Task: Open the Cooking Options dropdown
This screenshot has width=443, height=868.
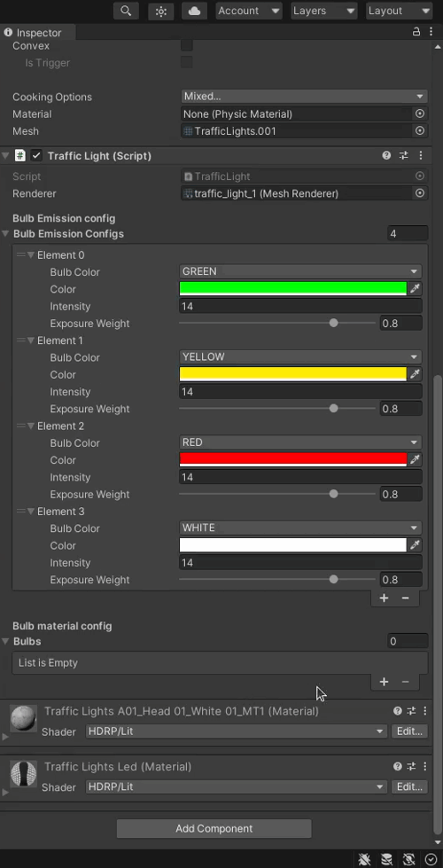Action: pyautogui.click(x=304, y=97)
